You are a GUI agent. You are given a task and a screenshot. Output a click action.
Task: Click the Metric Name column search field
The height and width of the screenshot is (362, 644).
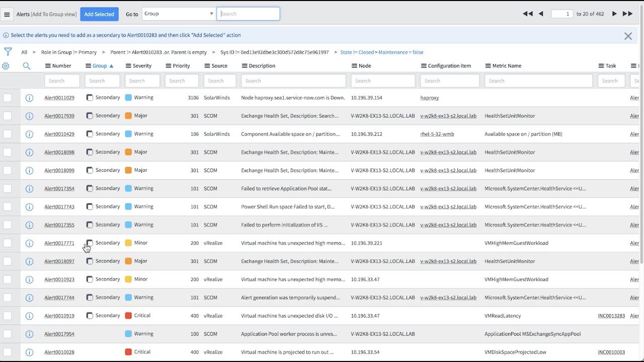(x=538, y=81)
